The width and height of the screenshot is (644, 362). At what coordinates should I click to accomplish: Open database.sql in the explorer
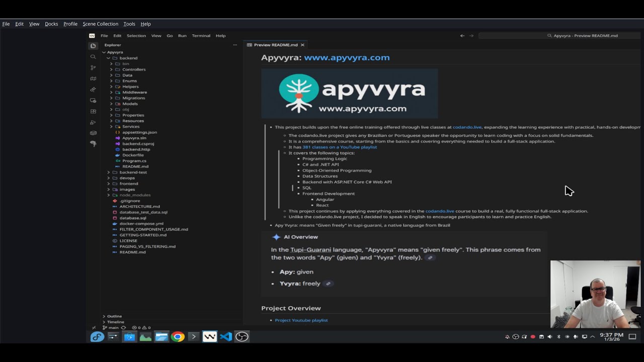tap(133, 218)
